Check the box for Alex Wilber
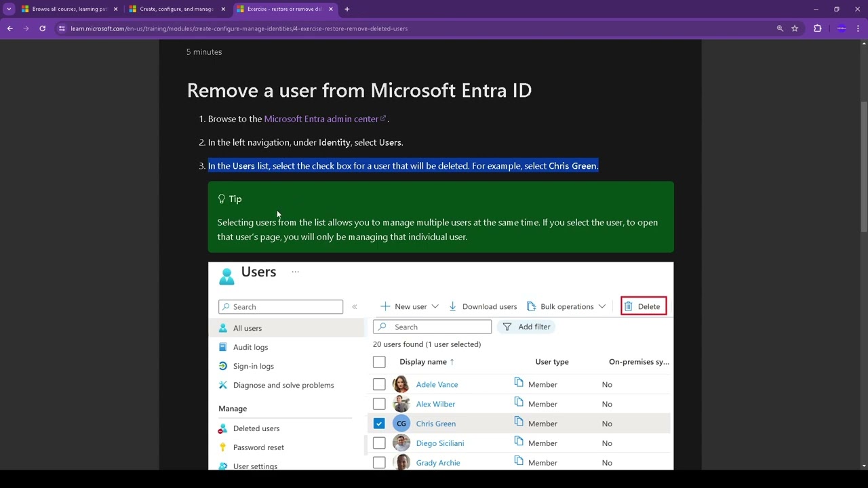Viewport: 868px width, 488px height. (379, 404)
